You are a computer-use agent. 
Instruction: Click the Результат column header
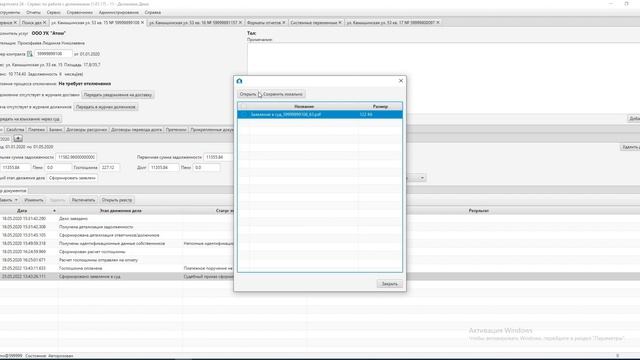coord(478,211)
